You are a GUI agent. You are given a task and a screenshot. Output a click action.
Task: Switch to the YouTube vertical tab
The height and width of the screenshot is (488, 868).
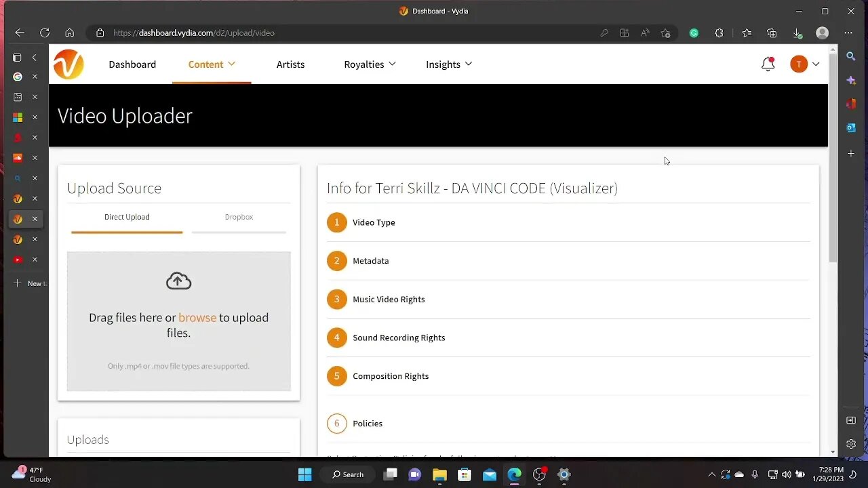(x=18, y=260)
